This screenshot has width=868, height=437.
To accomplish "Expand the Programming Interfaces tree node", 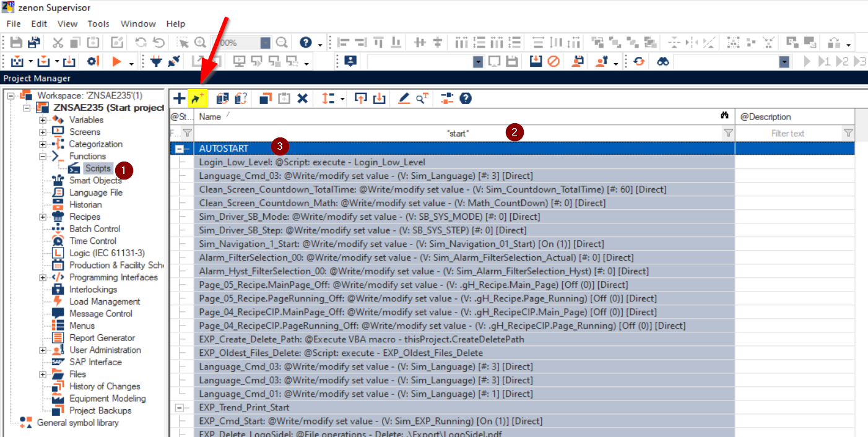I will 43,277.
